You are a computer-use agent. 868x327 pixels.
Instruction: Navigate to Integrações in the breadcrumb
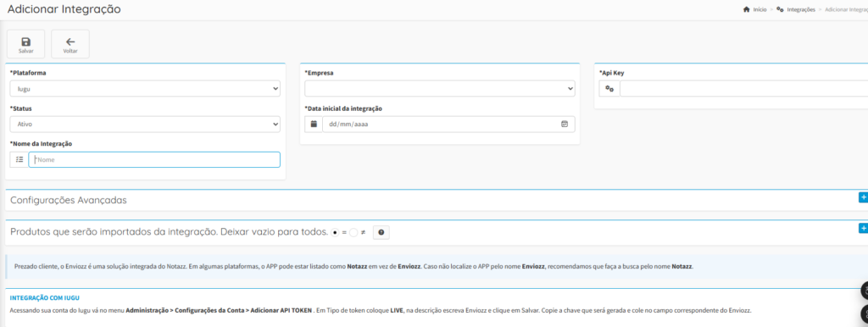click(801, 10)
